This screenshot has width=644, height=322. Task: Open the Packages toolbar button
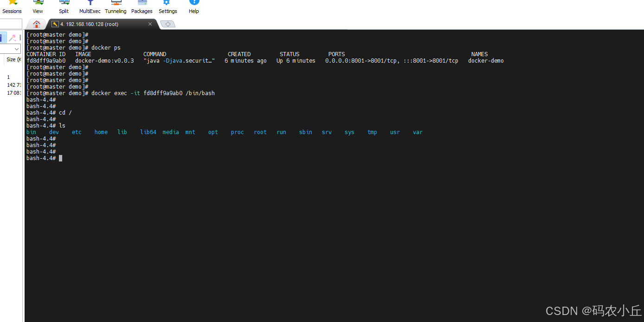pos(142,7)
